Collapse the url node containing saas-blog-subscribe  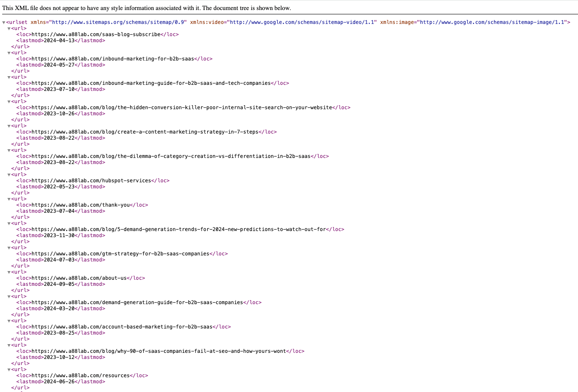point(9,29)
